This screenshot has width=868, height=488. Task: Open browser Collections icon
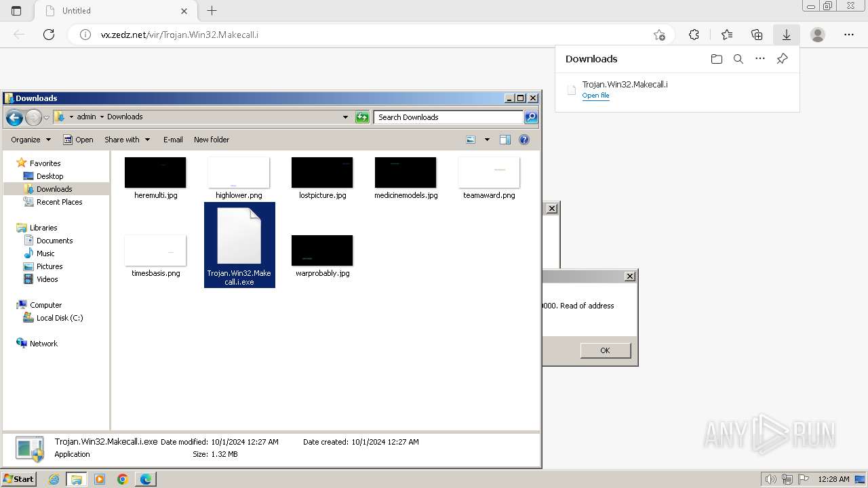757,35
